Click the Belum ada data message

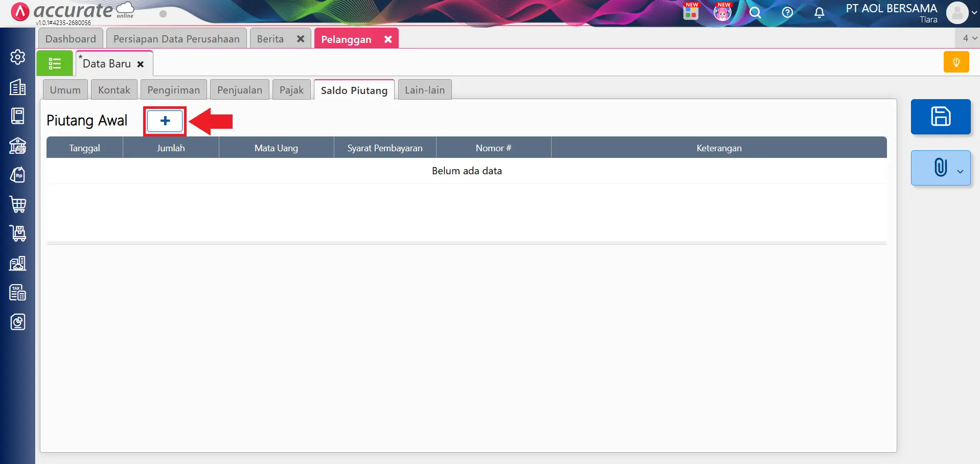pos(467,171)
